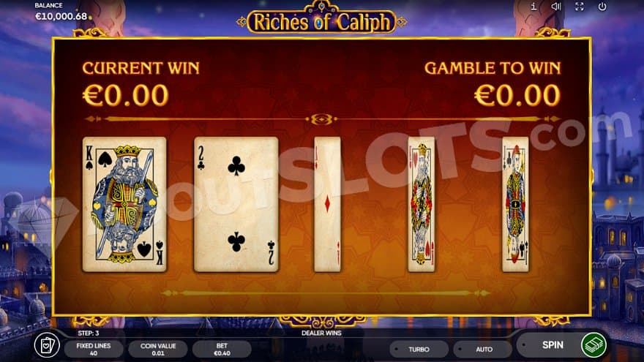Viewport: 644px width, 362px height.
Task: Pick the jack of clubs card
Action: point(515,204)
